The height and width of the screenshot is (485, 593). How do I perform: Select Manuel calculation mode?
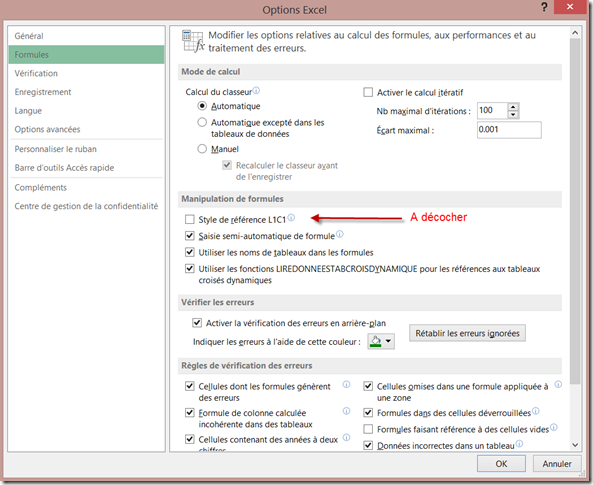point(202,149)
